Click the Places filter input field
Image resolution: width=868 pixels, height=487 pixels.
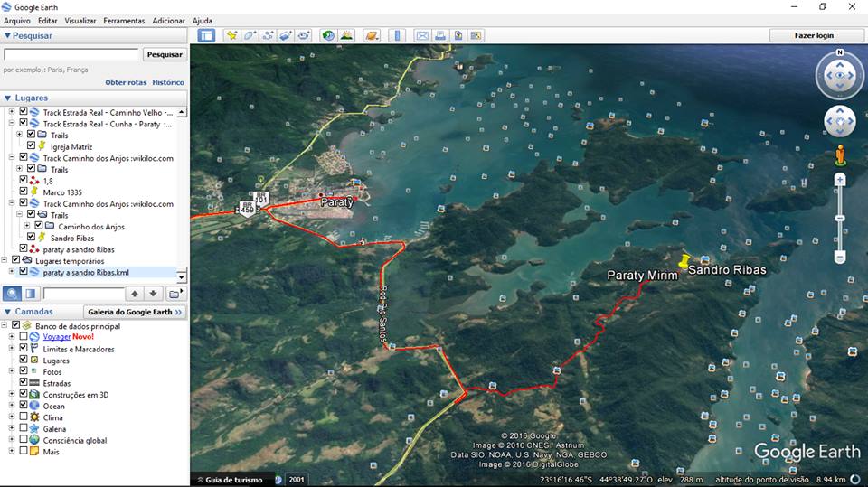point(83,294)
